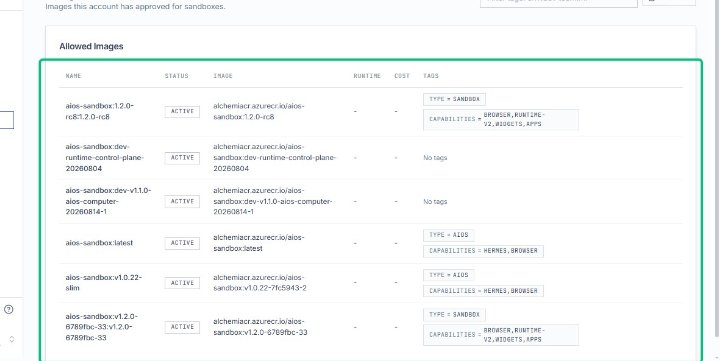Screen dimensions: 720x361
Task: Click TYPE = SANDBOX tag in v1.2.0-6789fbc-33 row
Action: (x=454, y=315)
